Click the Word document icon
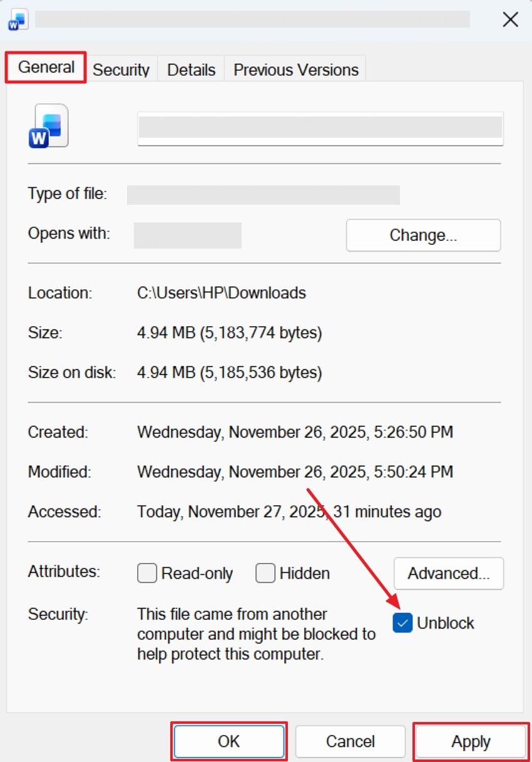The image size is (532, 762). coord(49,125)
